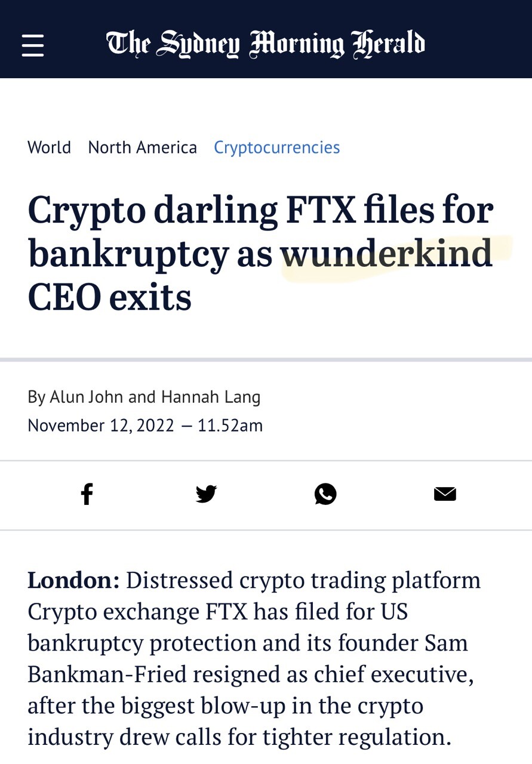The width and height of the screenshot is (532, 764).
Task: Share article via Twitter bird icon
Action: [x=206, y=494]
